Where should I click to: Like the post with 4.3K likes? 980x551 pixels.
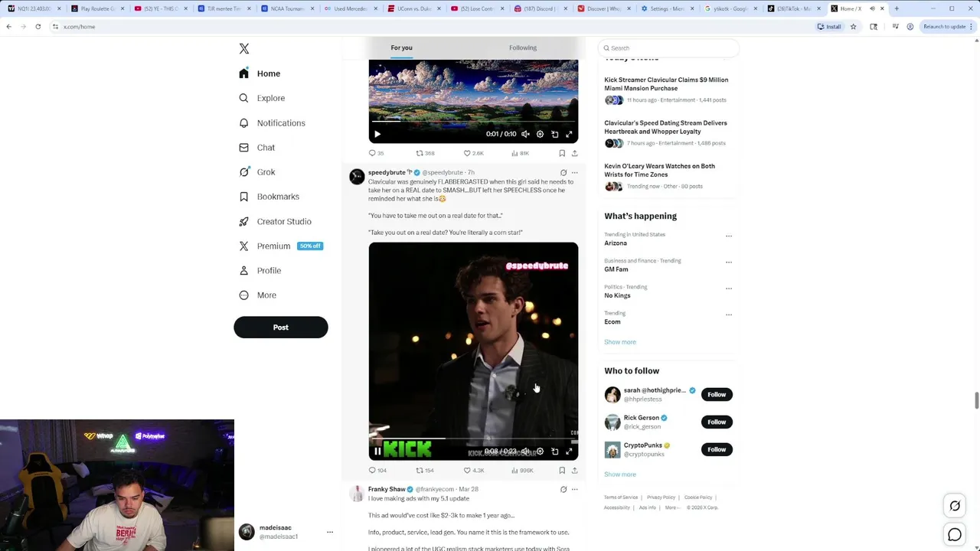474,471
